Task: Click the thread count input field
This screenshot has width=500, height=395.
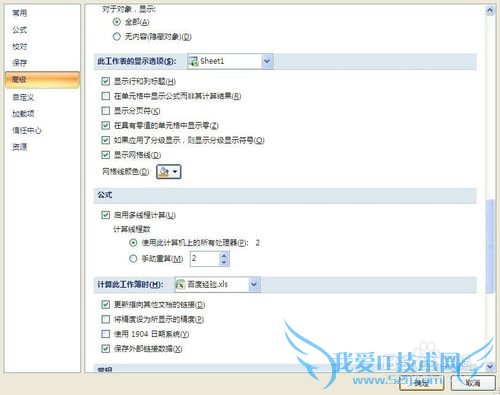Action: 205,258
